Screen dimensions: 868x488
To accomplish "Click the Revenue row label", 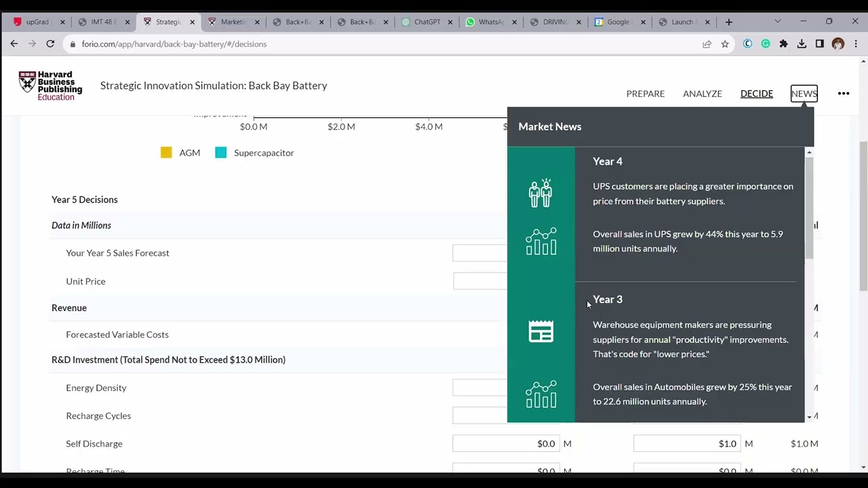I will 69,308.
